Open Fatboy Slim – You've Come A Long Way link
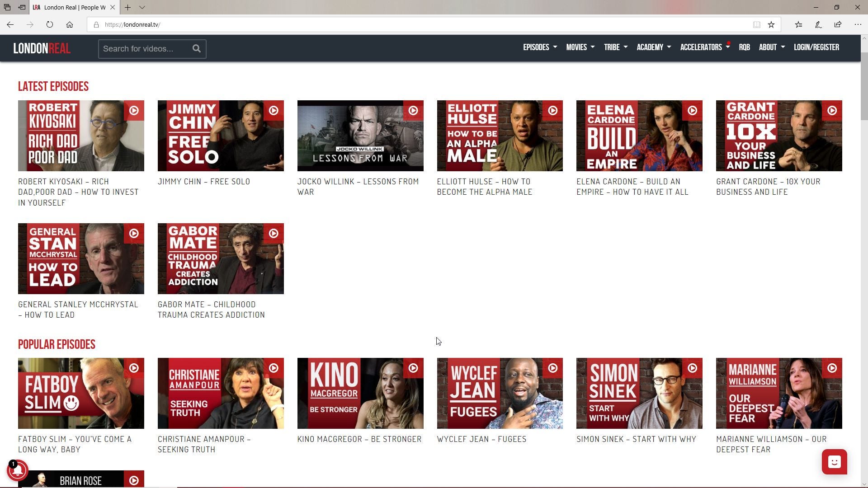This screenshot has height=488, width=868. click(75, 444)
